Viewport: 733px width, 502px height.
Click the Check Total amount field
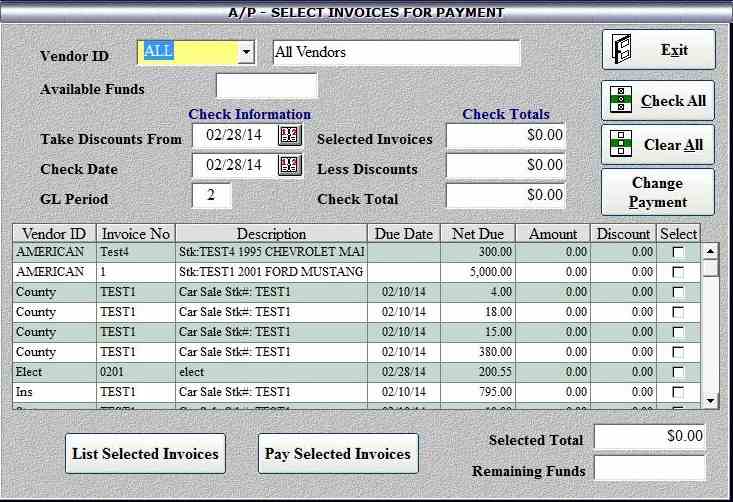(506, 195)
